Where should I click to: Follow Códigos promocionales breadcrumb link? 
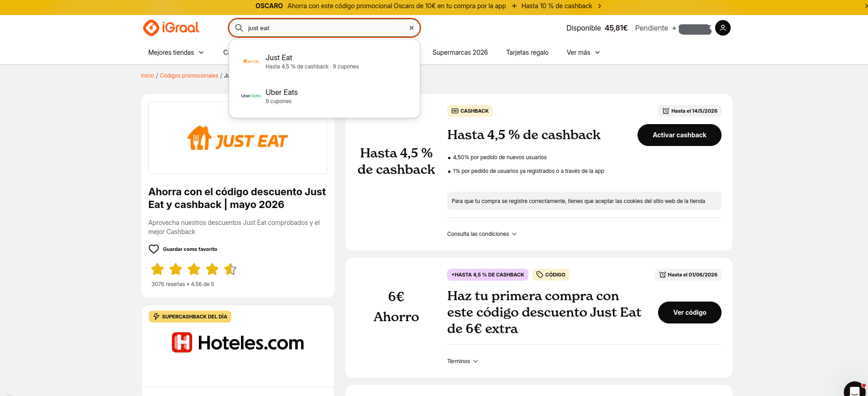point(189,76)
